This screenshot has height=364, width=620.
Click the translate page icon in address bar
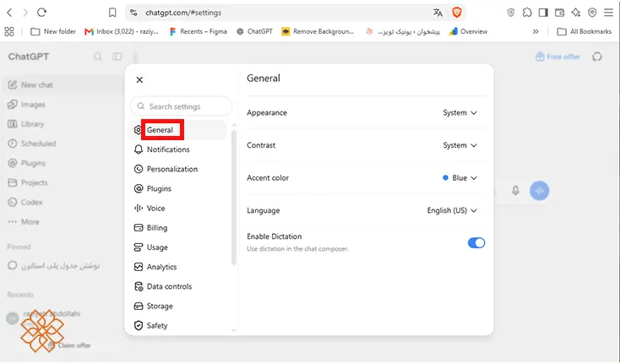point(438,13)
